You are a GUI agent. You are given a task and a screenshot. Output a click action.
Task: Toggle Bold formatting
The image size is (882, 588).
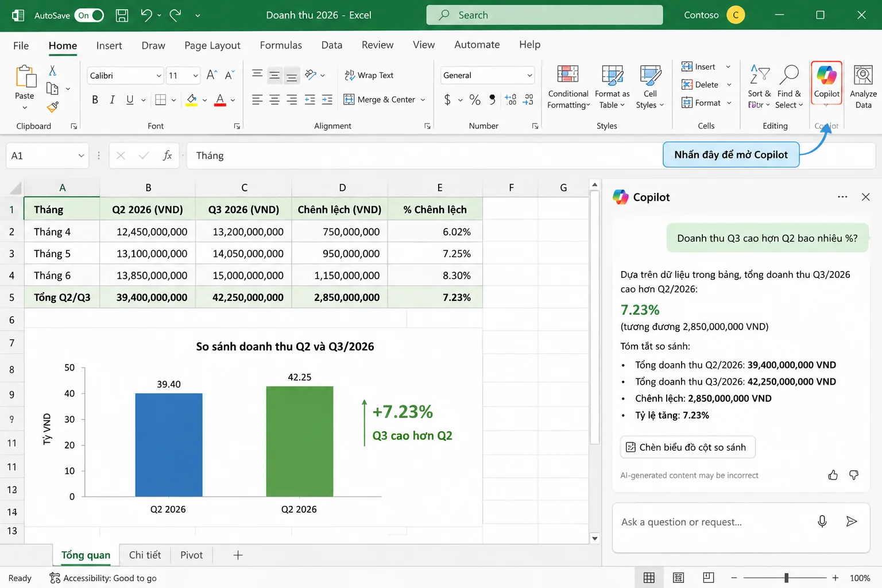pos(95,100)
